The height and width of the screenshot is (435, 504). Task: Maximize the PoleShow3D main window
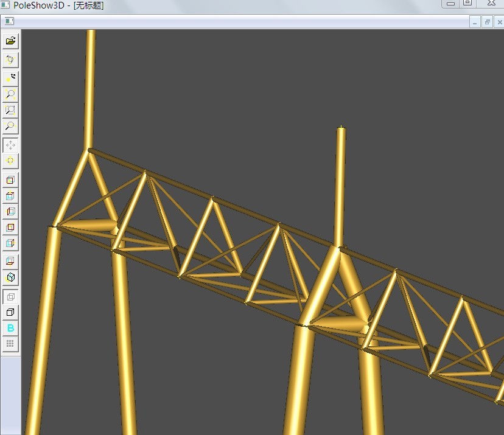pos(467,3)
